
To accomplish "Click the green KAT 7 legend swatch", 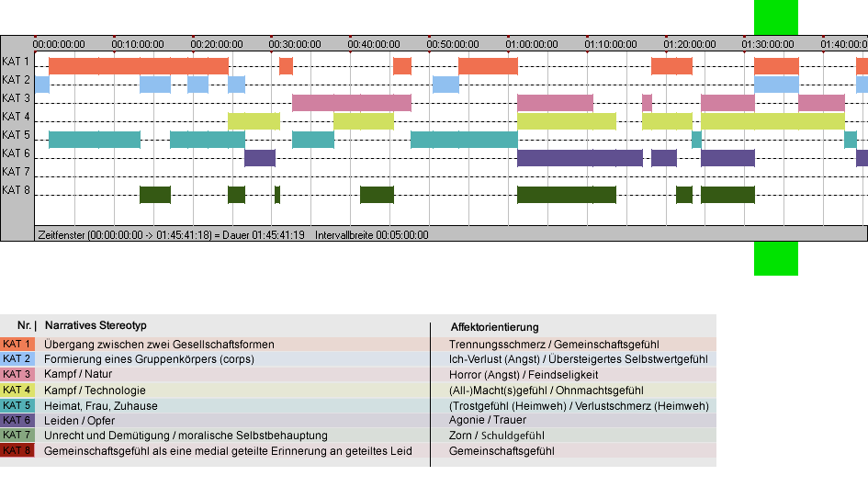I will pos(17,435).
